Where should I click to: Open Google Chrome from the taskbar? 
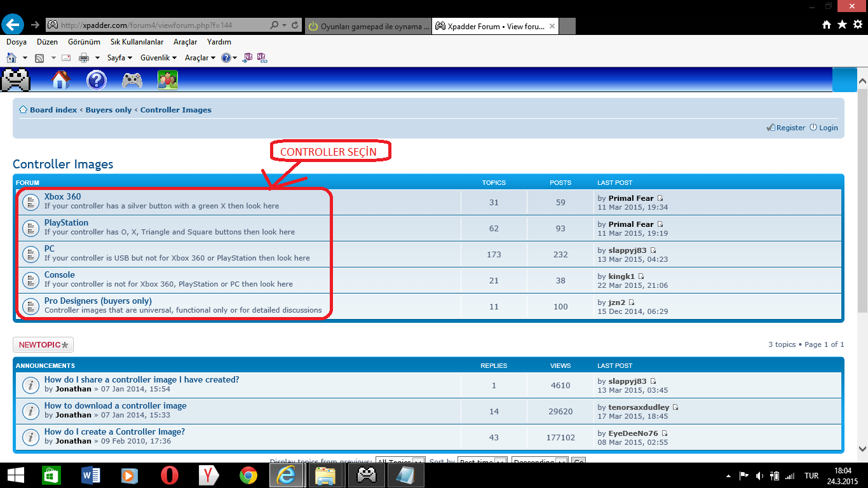(x=248, y=475)
